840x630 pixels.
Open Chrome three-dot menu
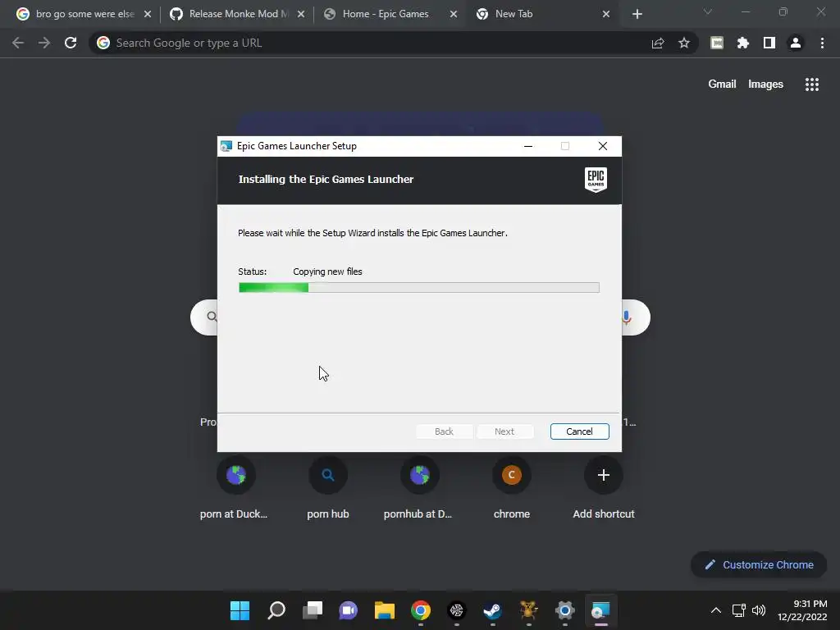(x=822, y=43)
